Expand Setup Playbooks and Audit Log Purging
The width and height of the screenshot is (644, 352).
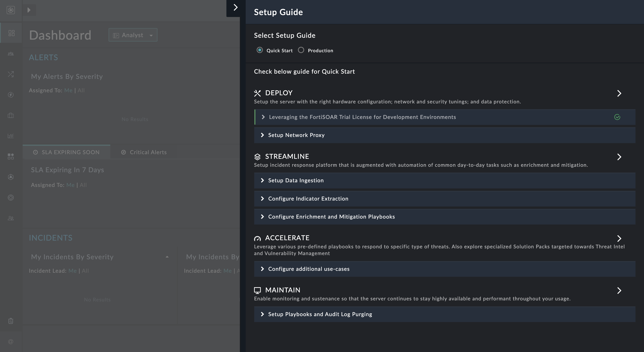320,314
